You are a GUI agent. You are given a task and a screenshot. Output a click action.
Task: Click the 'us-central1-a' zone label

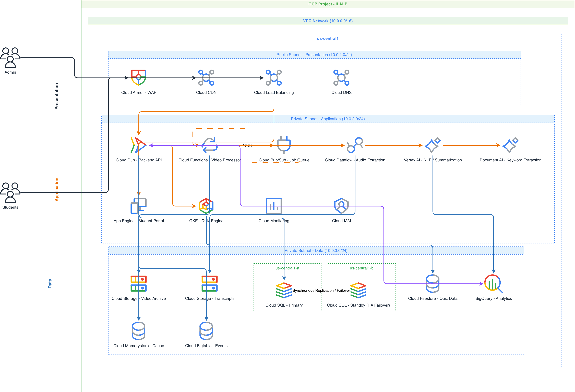287,268
